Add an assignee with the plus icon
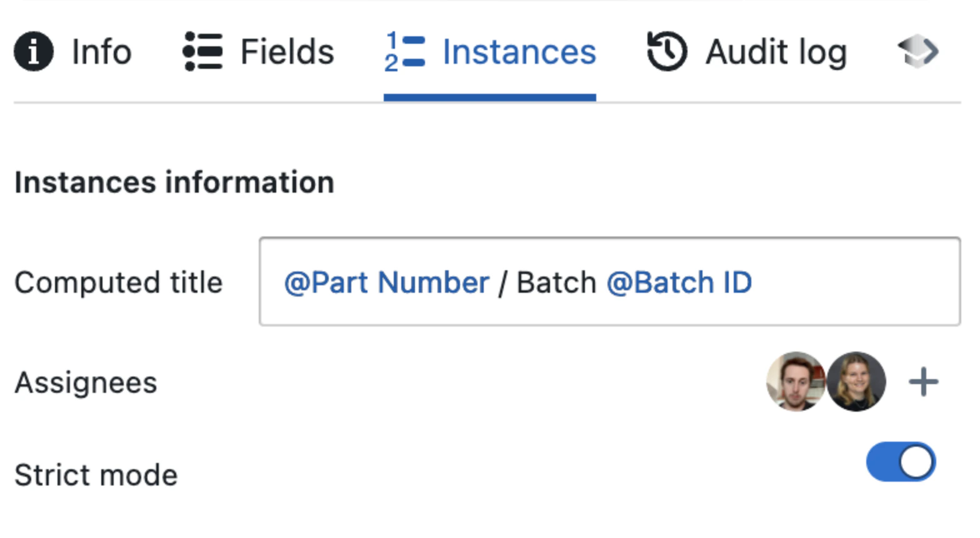The width and height of the screenshot is (980, 538). (923, 382)
